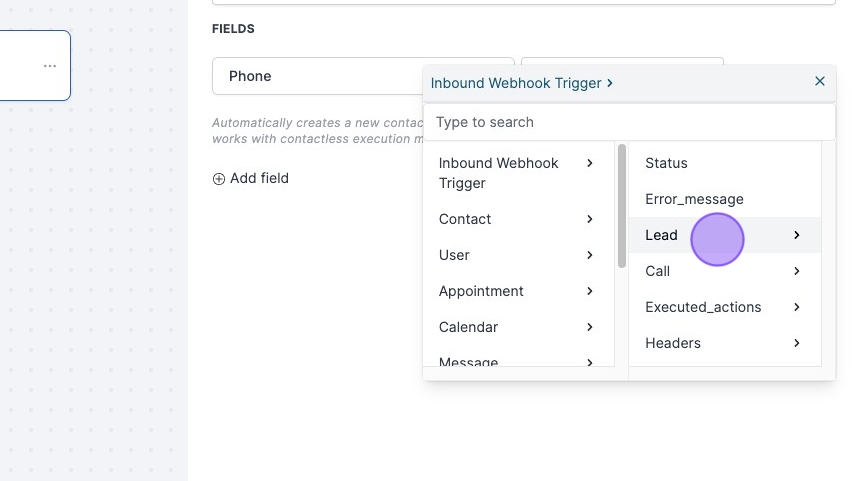The image size is (860, 481).
Task: Expand the Call submenu arrow
Action: pyautogui.click(x=797, y=271)
